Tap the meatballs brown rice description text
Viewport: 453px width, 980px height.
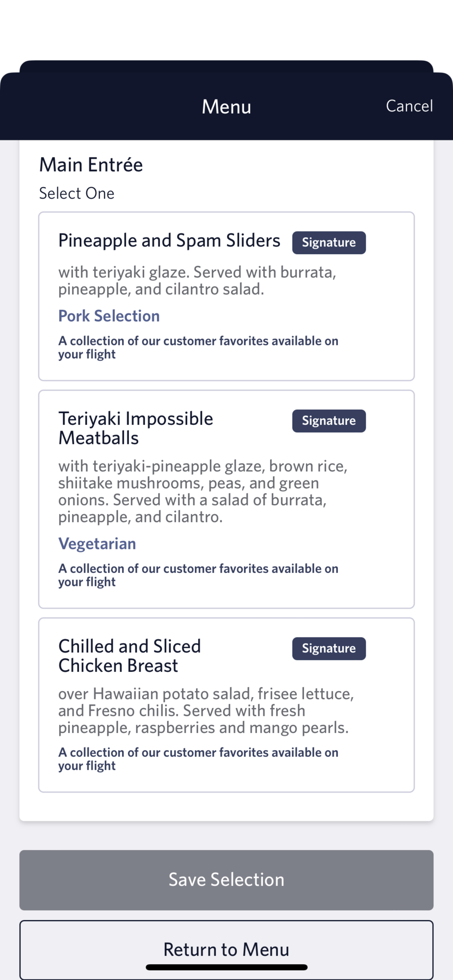(x=202, y=491)
